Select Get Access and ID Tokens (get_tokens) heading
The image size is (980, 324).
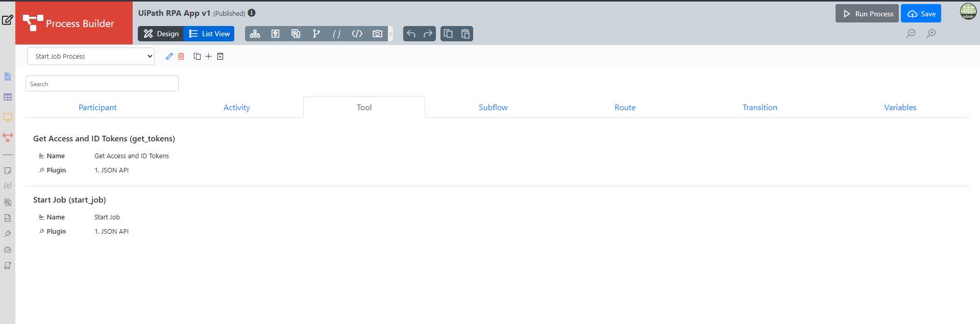pos(104,139)
